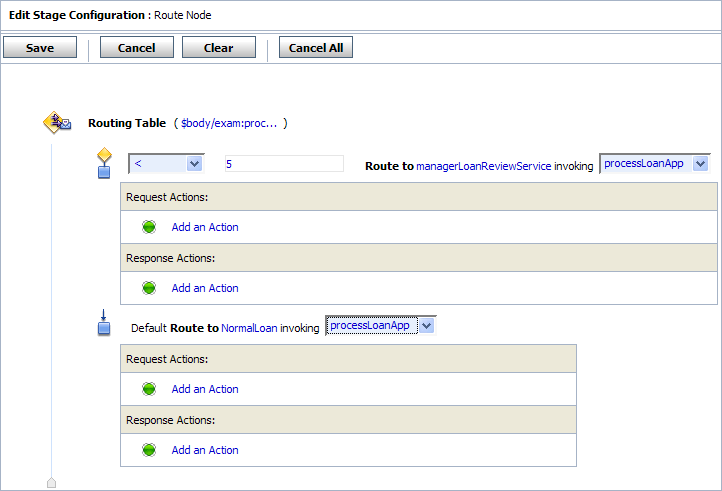The image size is (722, 491).
Task: Add an Action to NormalLoan Response Actions
Action: click(x=205, y=450)
